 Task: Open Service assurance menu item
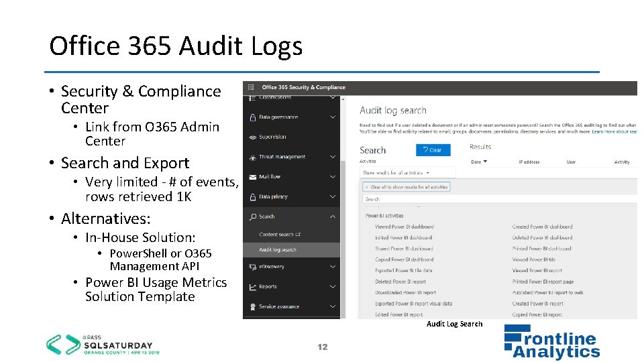click(279, 306)
